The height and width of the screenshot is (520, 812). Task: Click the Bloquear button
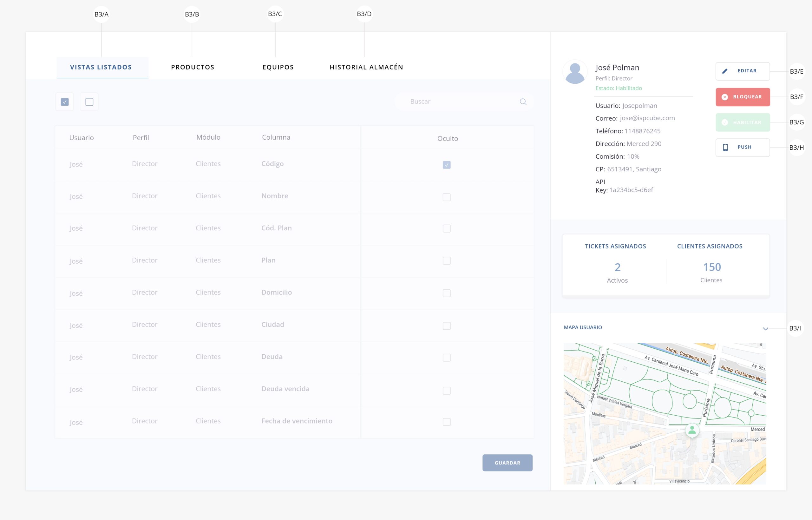pos(743,97)
